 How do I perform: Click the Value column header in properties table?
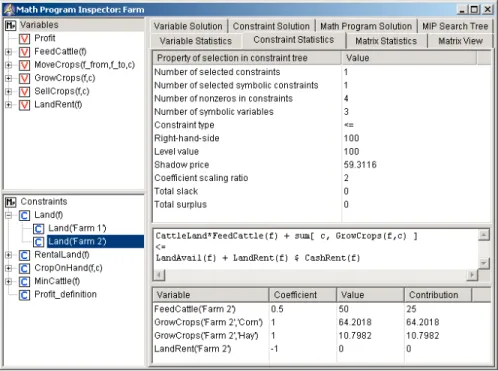[x=409, y=58]
